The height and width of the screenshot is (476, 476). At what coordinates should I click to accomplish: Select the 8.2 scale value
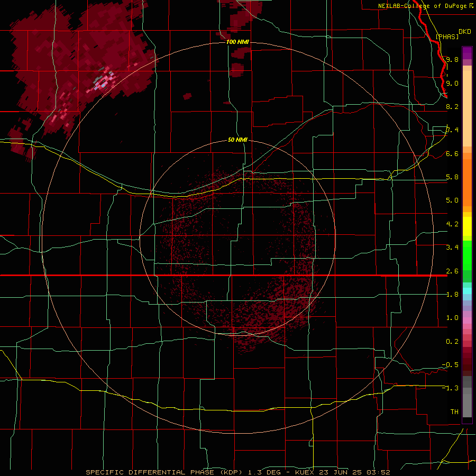coord(452,106)
